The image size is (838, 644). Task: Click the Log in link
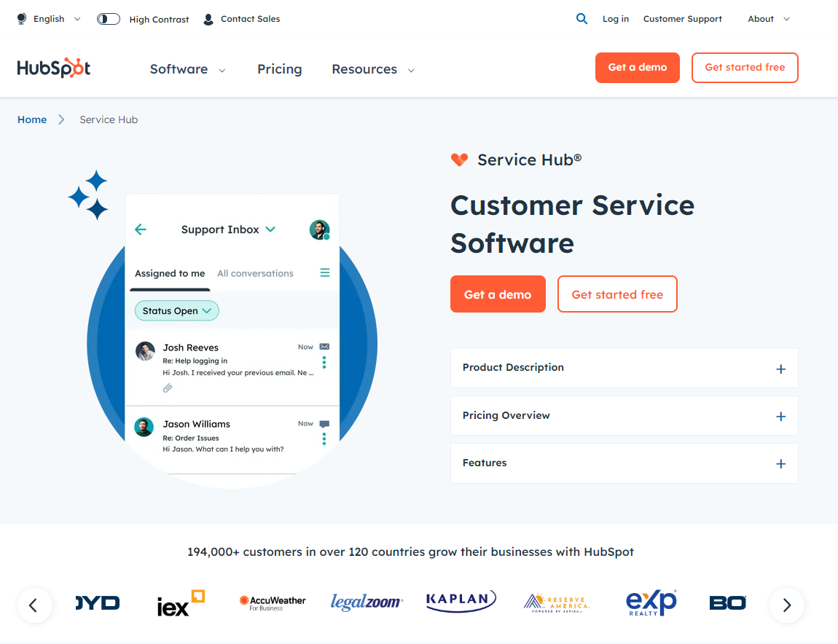point(616,19)
